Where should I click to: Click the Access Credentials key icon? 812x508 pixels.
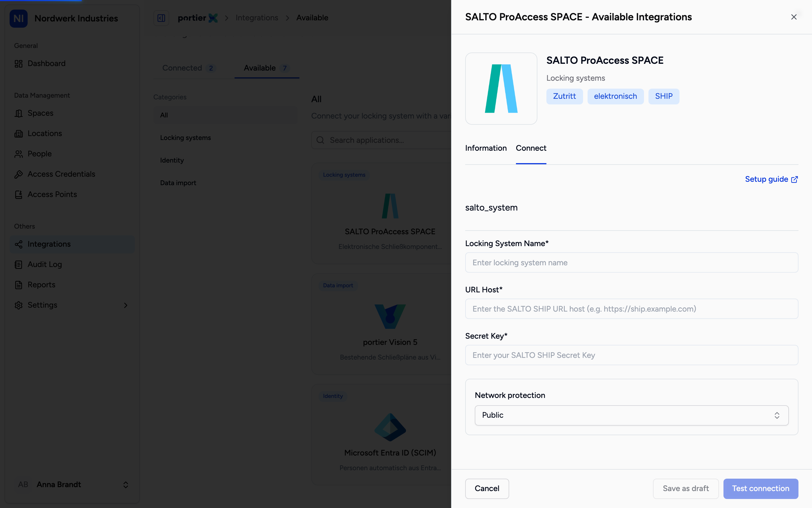point(18,174)
